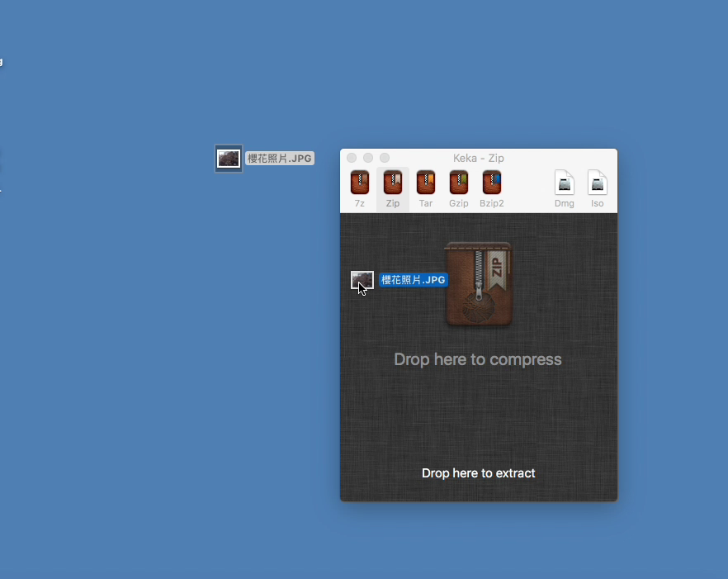Viewport: 728px width, 579px height.
Task: Click the large ZIP archive icon
Action: click(479, 283)
